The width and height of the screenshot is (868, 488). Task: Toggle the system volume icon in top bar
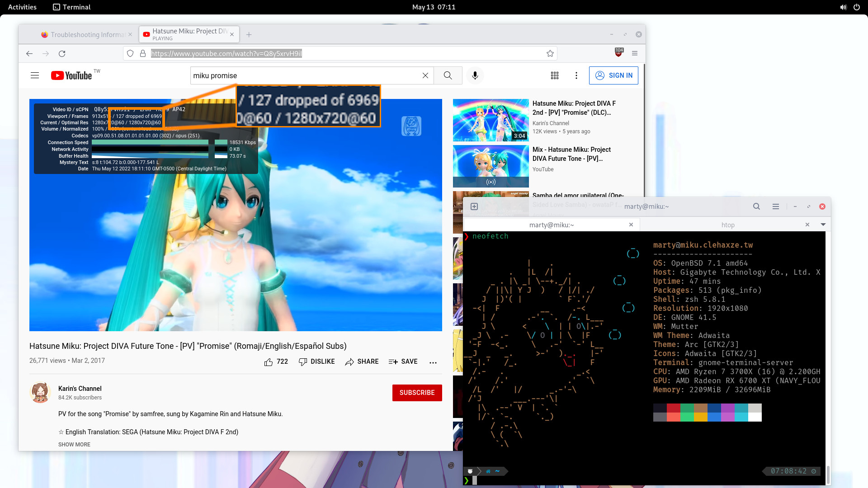tap(843, 7)
